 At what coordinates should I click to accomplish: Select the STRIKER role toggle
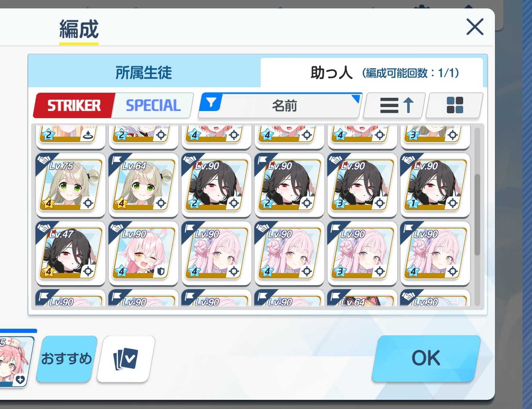click(x=74, y=106)
